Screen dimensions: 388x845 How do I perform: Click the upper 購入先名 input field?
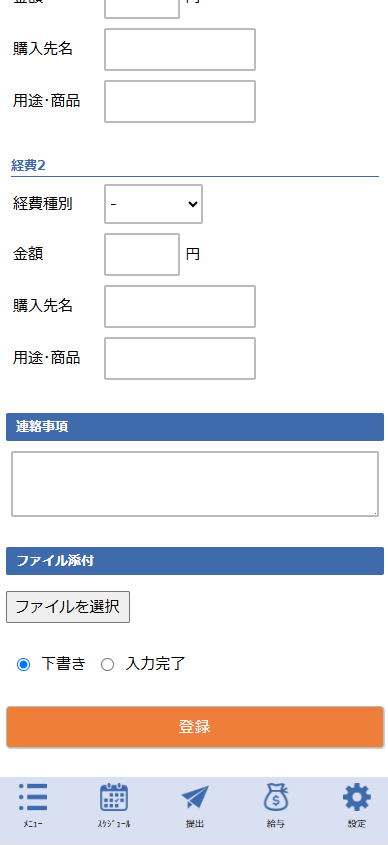coord(180,50)
